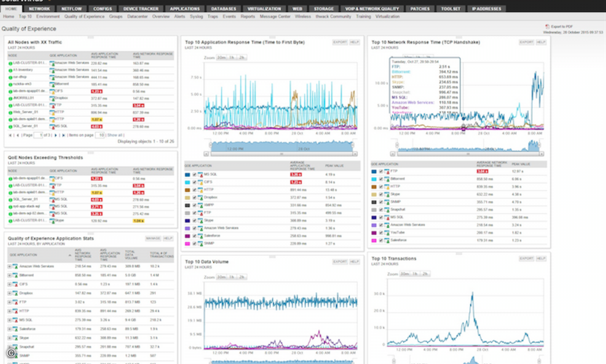Click green status icon of JMORRILL01 node
Screen dimensions: 606x364
point(11,99)
